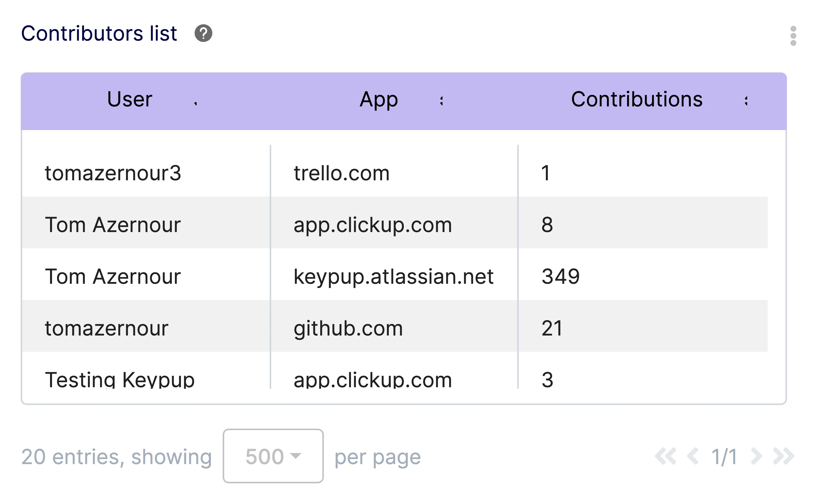Advance to next page using right chevron
Viewport: 818px width, 504px height.
tap(757, 456)
